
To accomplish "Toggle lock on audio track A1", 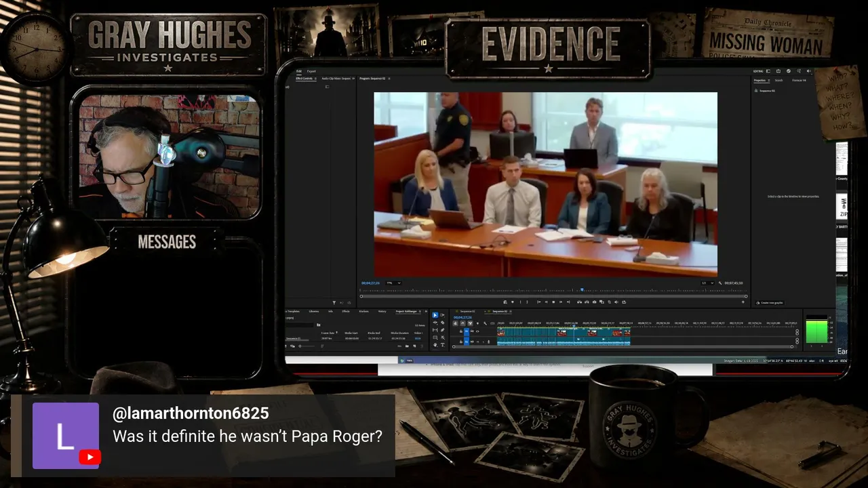I will 460,341.
